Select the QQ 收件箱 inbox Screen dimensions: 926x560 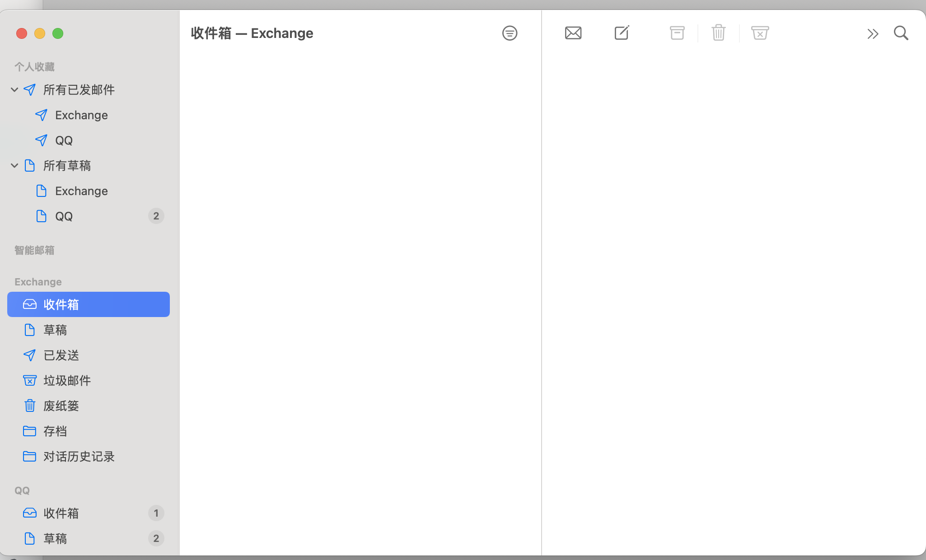tap(61, 513)
